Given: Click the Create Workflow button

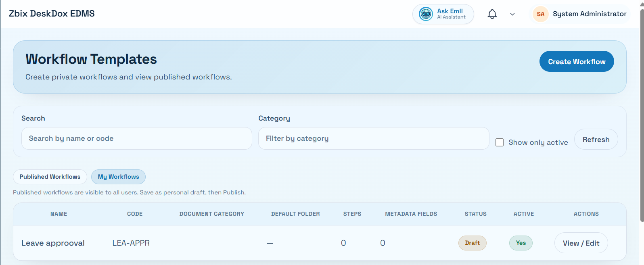Looking at the screenshot, I should (x=577, y=61).
